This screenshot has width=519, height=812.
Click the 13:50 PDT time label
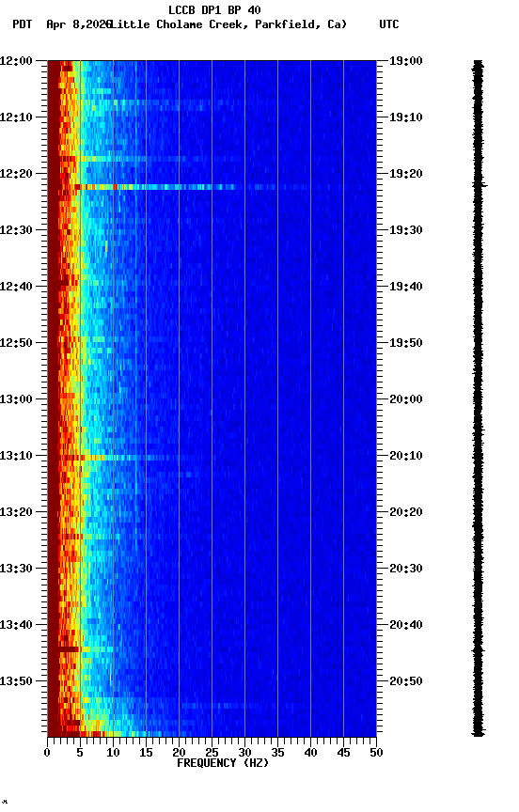tap(16, 681)
